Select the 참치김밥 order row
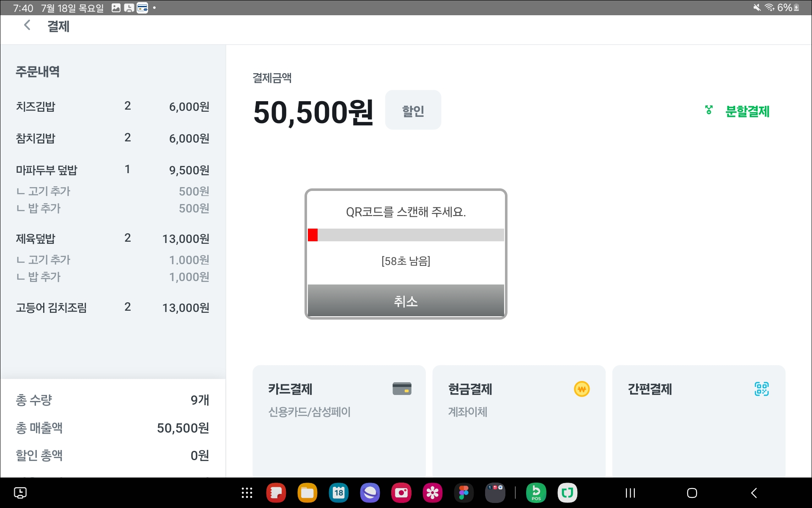The width and height of the screenshot is (812, 508). coord(113,138)
